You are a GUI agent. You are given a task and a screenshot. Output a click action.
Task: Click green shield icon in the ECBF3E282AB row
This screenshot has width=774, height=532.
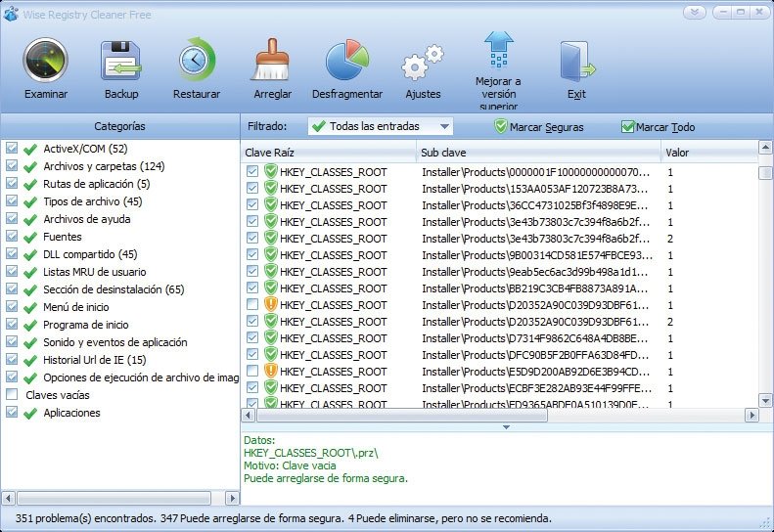point(270,387)
